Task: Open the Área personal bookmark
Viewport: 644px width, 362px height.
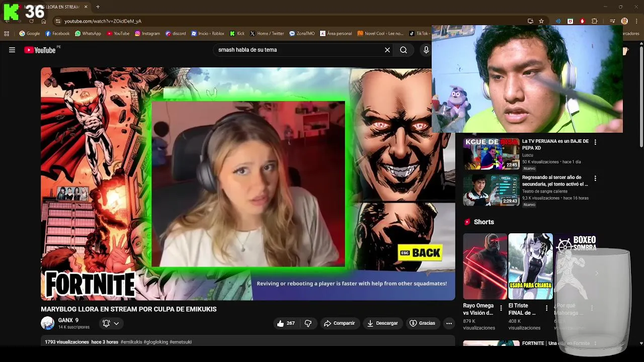Action: tap(336, 34)
